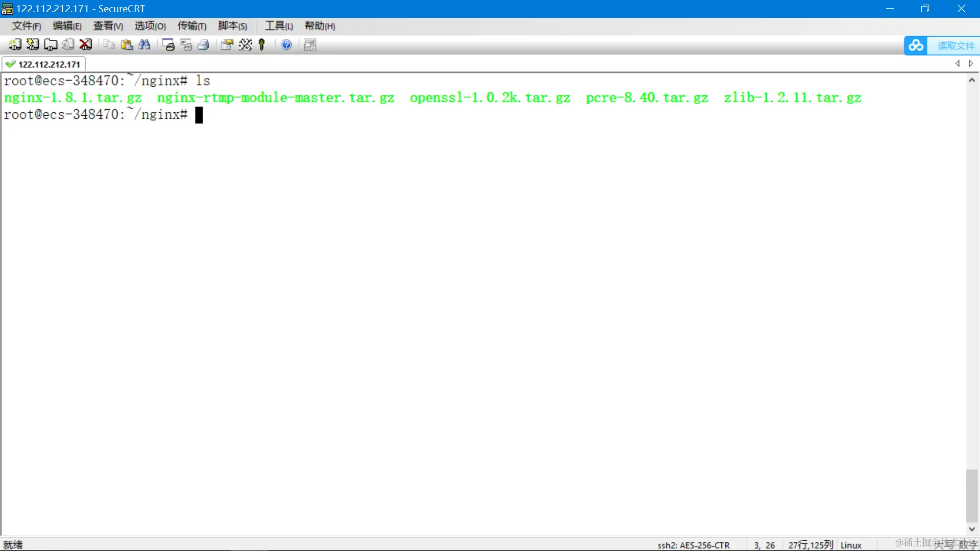Image resolution: width=980 pixels, height=551 pixels.
Task: Click the Disconnect red X icon
Action: tap(86, 45)
